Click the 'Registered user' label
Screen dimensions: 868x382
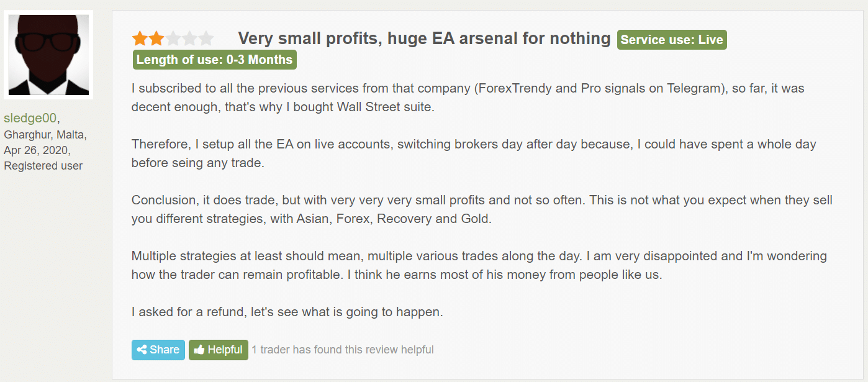43,166
